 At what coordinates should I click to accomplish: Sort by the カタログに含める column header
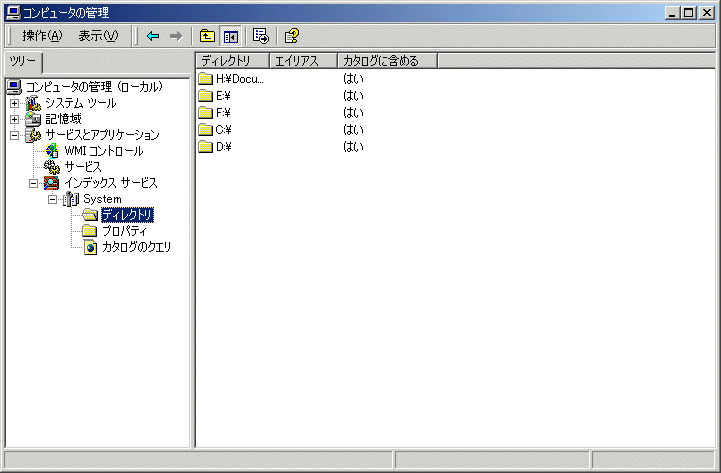pos(388,61)
